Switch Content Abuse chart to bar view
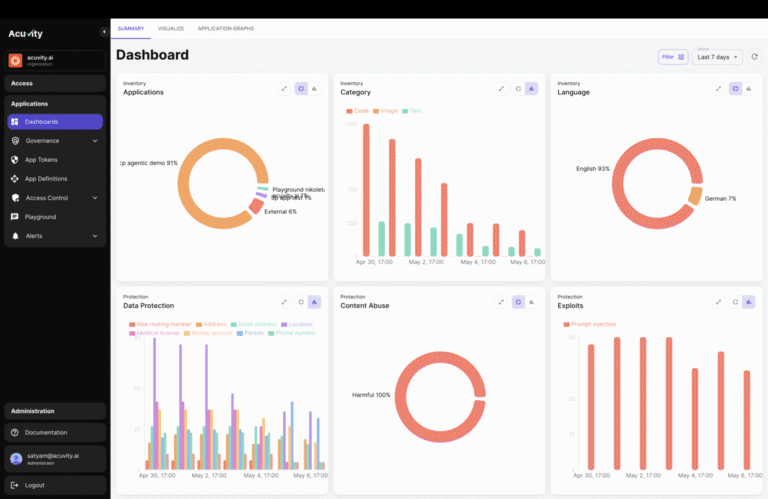The height and width of the screenshot is (499, 768). (531, 301)
